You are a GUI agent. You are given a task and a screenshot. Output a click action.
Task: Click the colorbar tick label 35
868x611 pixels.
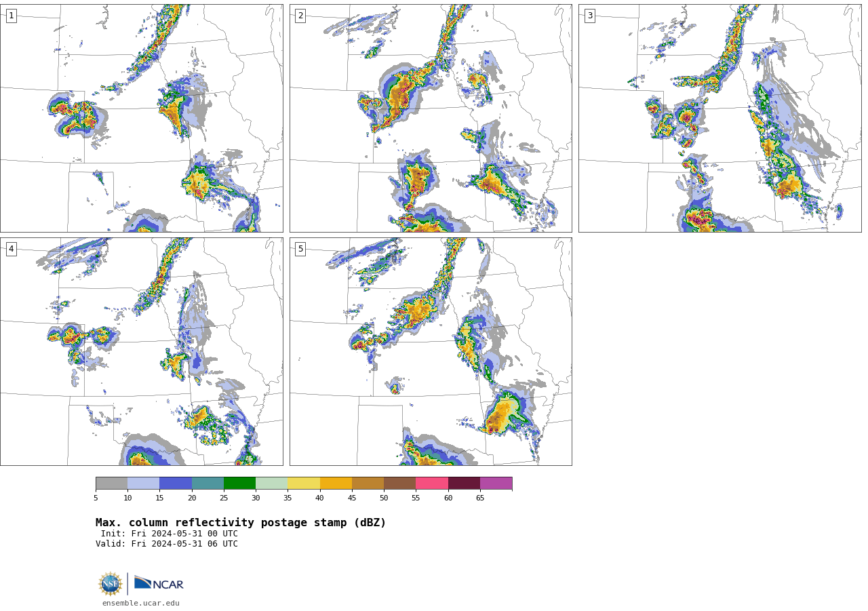(x=288, y=498)
